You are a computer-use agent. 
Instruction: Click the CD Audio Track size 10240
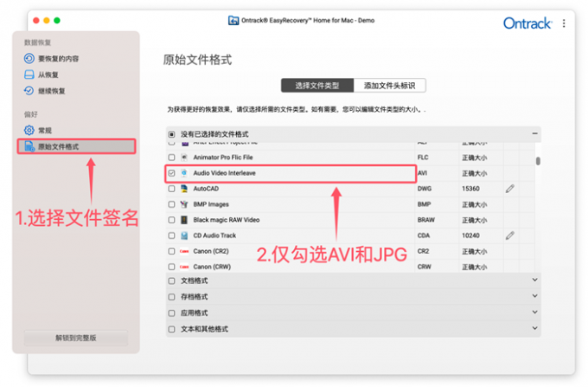point(470,235)
